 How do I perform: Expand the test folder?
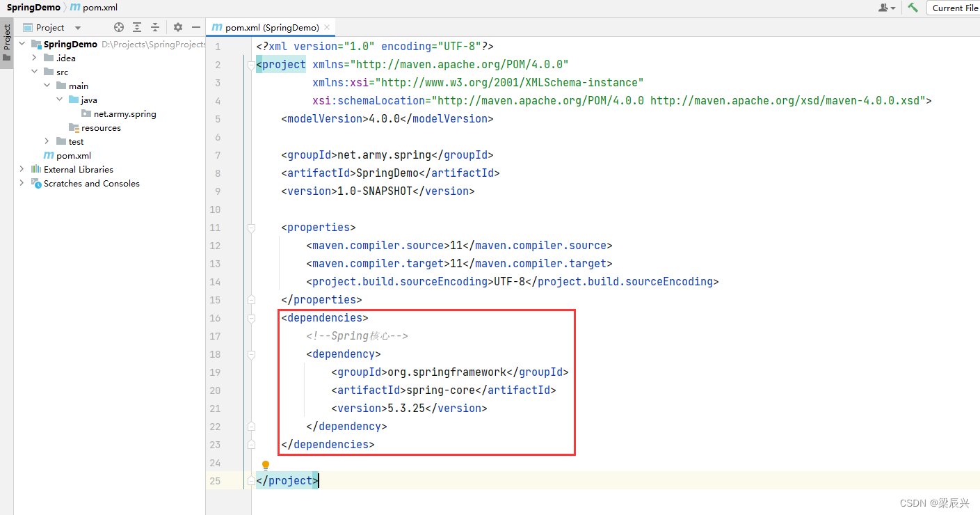tap(47, 141)
